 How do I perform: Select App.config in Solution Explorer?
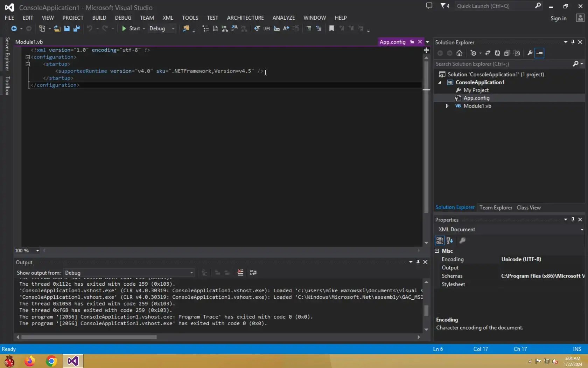tap(476, 98)
